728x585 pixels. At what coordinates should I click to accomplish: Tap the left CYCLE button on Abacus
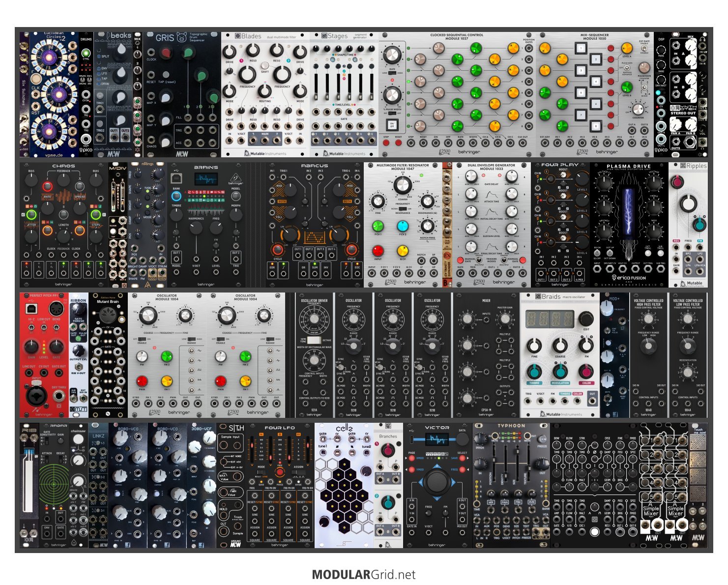(278, 249)
